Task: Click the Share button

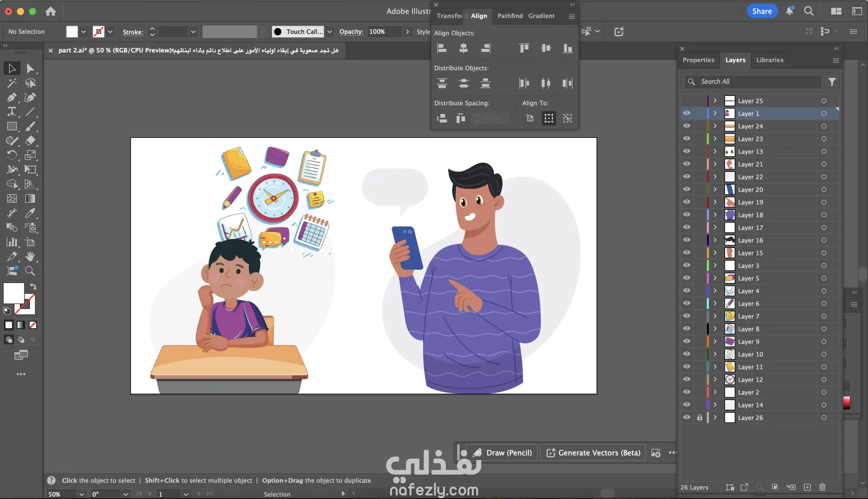Action: point(762,11)
